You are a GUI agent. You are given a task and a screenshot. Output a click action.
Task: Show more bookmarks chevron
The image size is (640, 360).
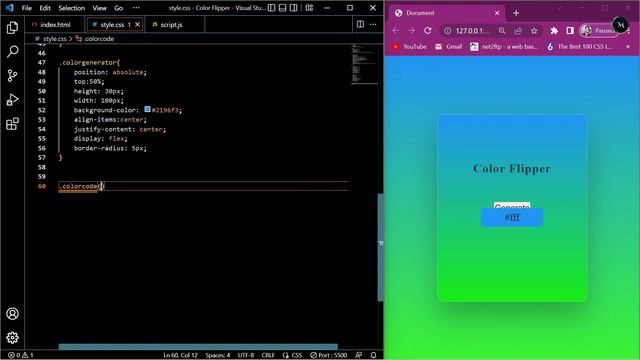click(628, 47)
